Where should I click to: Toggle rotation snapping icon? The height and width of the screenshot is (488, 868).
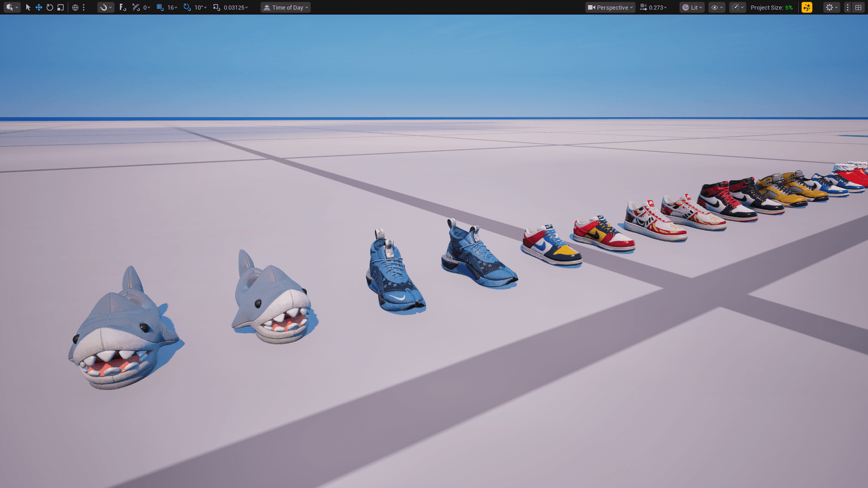187,7
